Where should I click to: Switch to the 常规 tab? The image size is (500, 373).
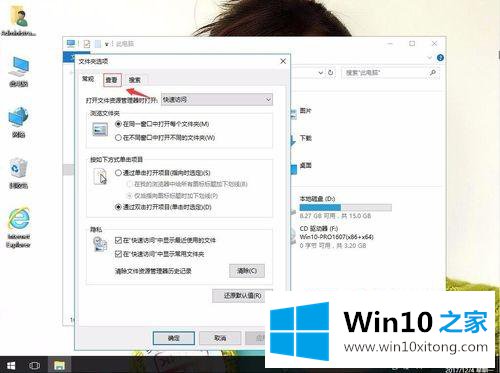[x=88, y=79]
